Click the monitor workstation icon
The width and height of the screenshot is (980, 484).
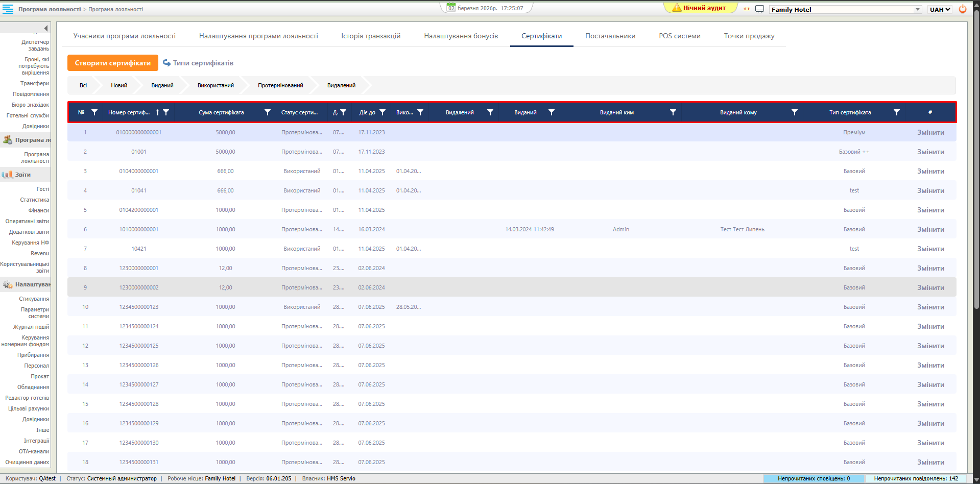tap(759, 9)
